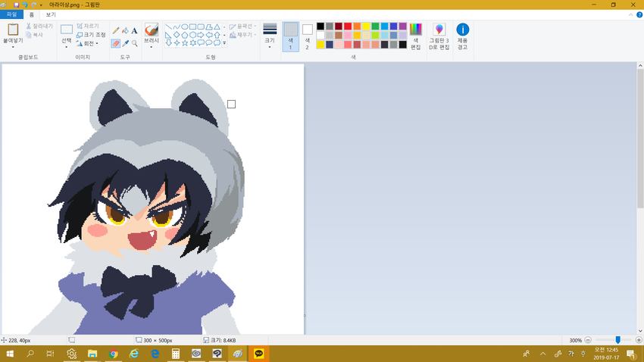Select the Text tool
Viewport: 644px width, 362px height.
tap(134, 30)
